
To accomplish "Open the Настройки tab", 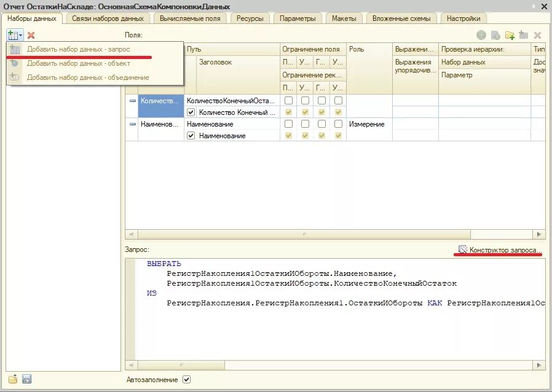I will point(463,18).
